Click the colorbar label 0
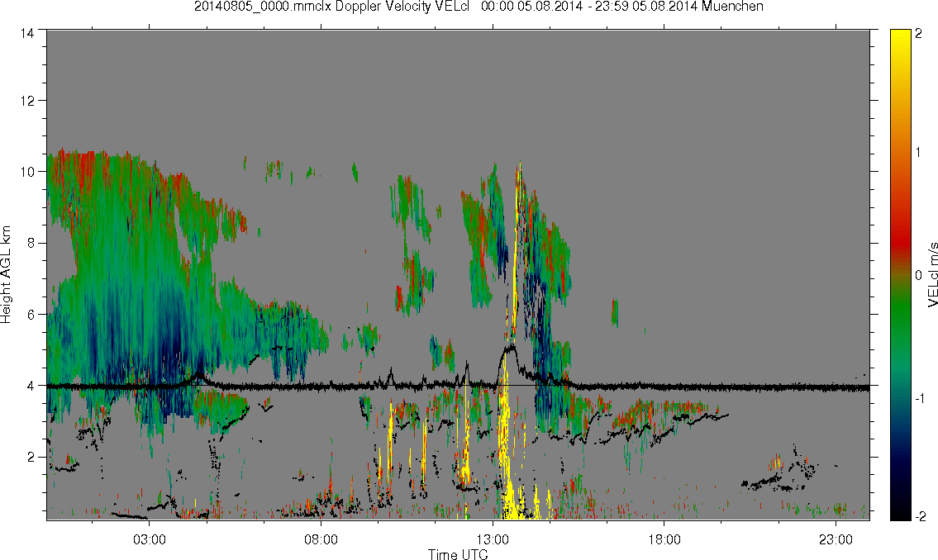 point(919,276)
